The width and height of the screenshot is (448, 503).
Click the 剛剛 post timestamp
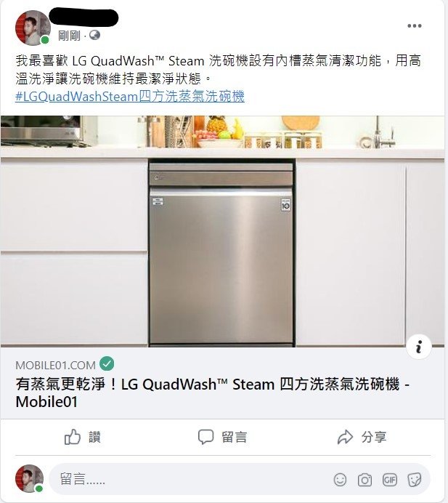tap(69, 36)
